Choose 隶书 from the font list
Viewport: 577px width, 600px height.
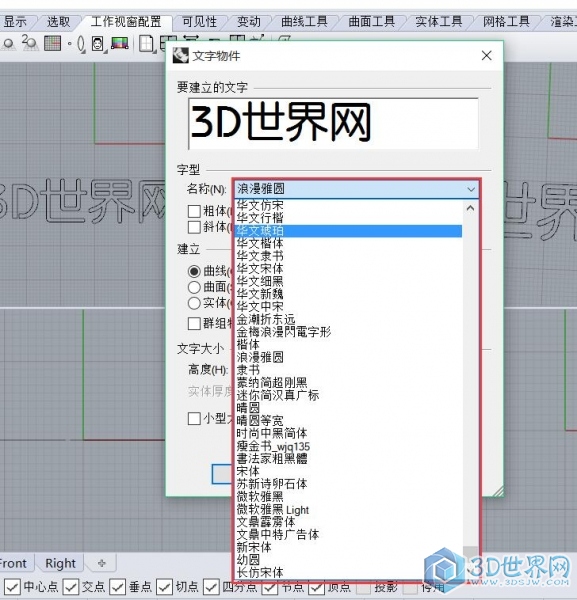(x=349, y=370)
